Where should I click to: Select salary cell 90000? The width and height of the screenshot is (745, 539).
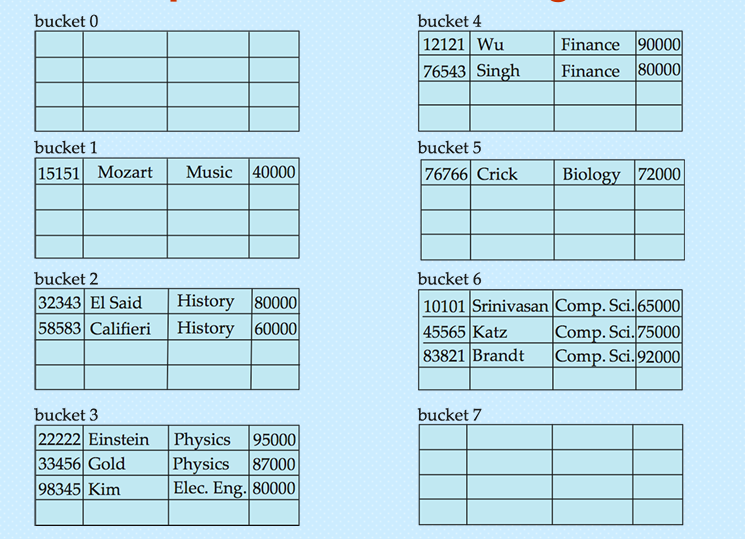pyautogui.click(x=659, y=44)
